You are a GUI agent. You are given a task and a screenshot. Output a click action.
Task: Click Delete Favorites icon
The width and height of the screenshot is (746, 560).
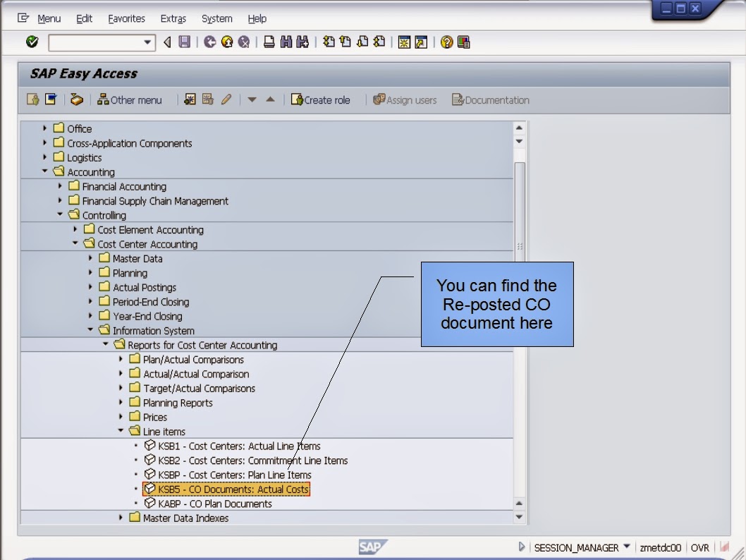pyautogui.click(x=208, y=99)
